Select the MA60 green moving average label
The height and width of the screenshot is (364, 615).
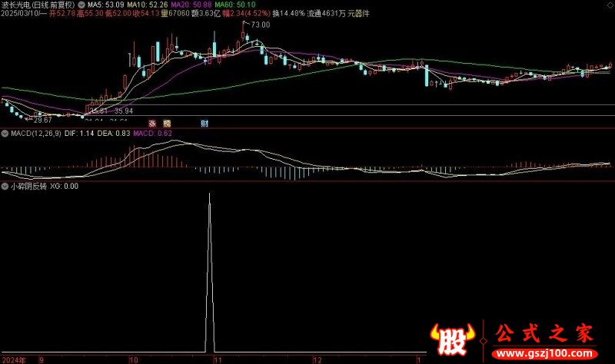coord(235,5)
